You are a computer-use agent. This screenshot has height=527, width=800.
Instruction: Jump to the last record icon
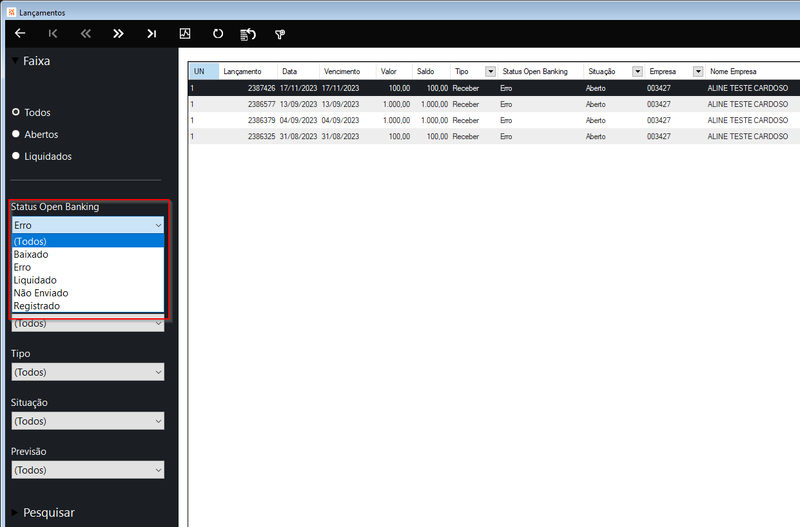tap(152, 34)
